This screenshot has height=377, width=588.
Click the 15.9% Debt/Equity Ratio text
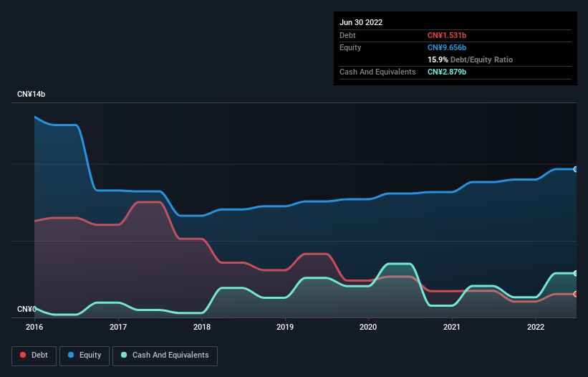470,59
